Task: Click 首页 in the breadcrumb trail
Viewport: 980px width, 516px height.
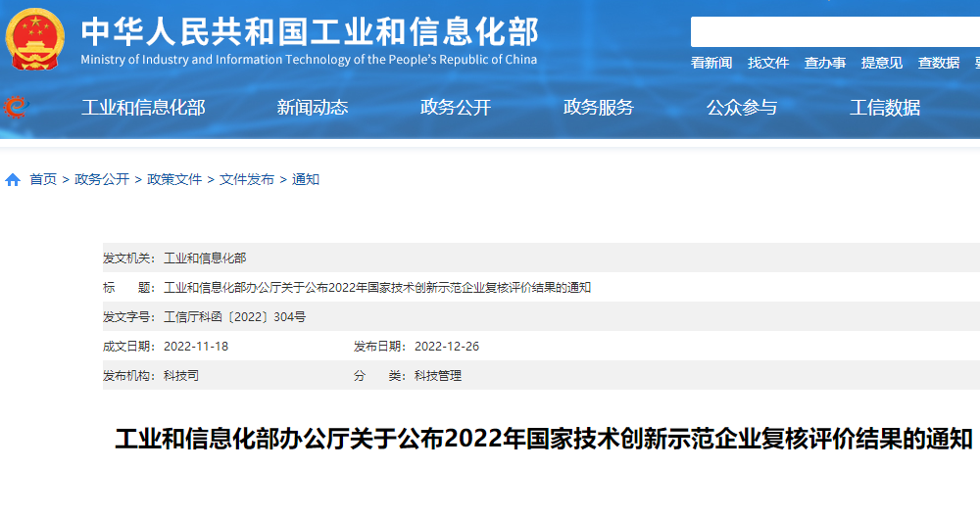Action: click(43, 180)
